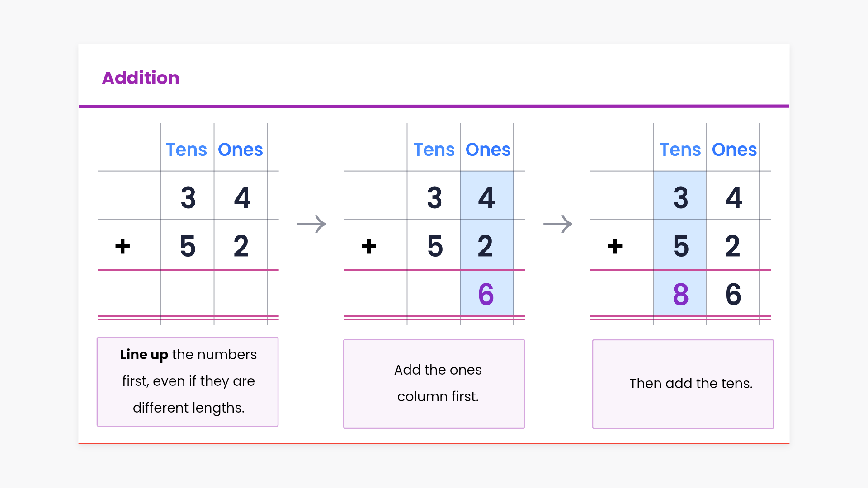The image size is (868, 488).
Task: Select the "Add the ones column first" box
Action: pos(434,384)
